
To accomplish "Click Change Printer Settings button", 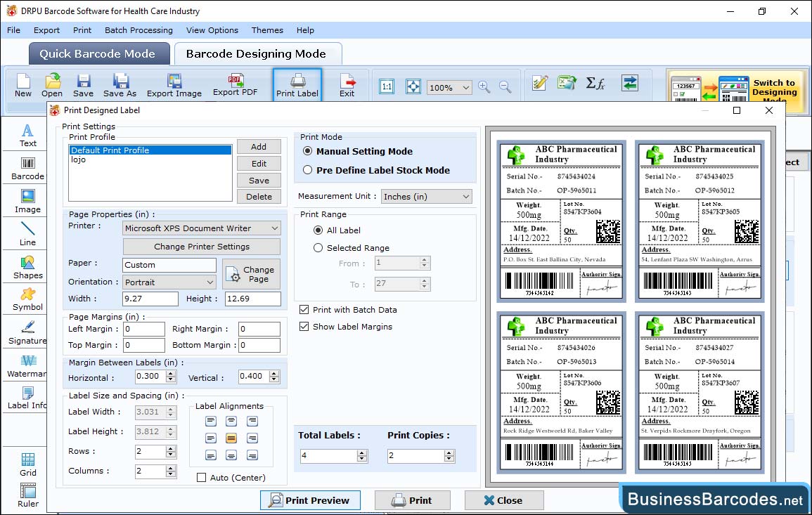I will [202, 247].
